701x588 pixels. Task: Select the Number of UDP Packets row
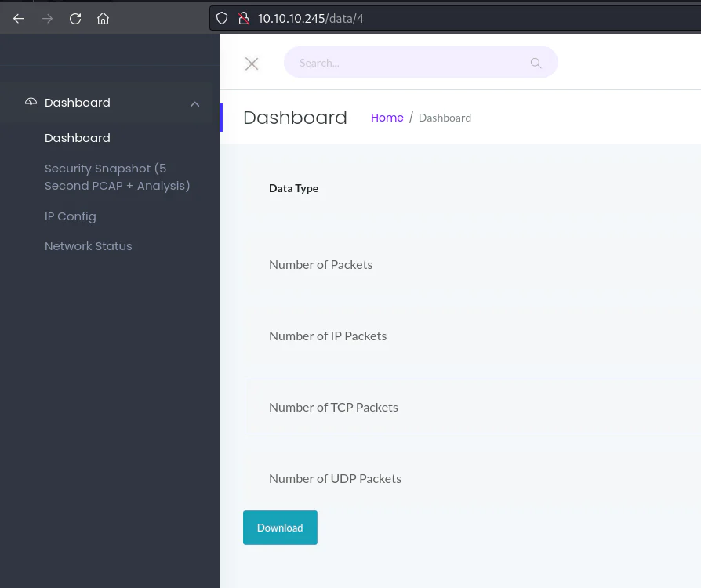point(473,478)
